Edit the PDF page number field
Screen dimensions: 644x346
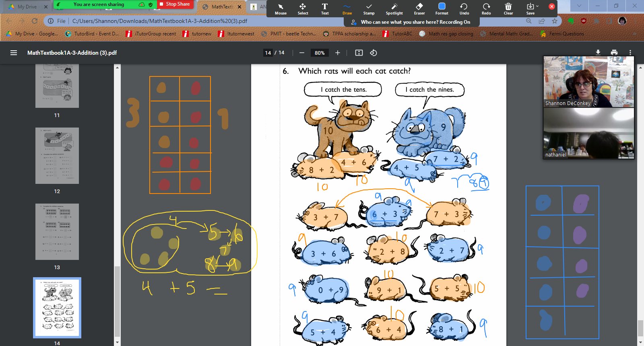coord(268,53)
